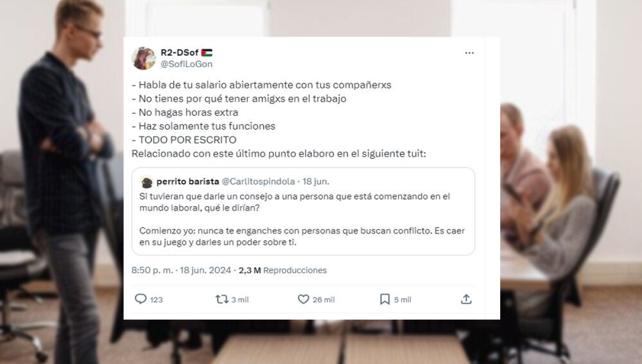The height and width of the screenshot is (364, 642).
Task: Click perrito barista's small avatar
Action: [x=146, y=182]
